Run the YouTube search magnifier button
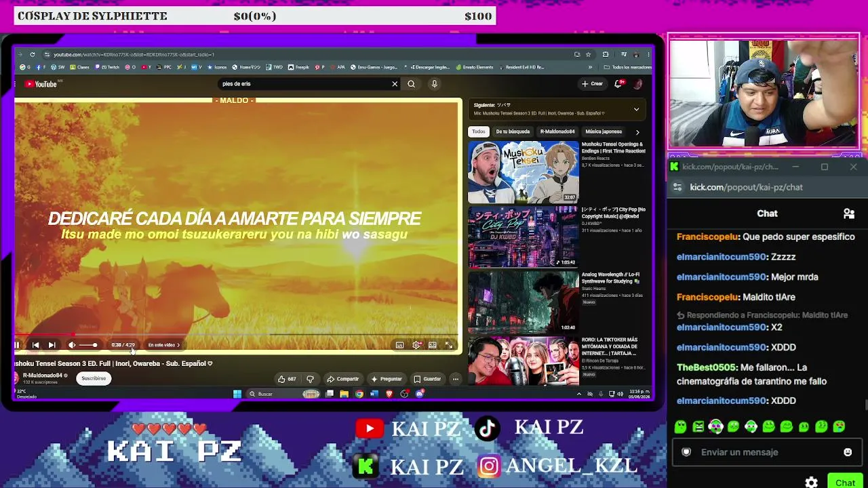The width and height of the screenshot is (868, 488). pyautogui.click(x=411, y=84)
